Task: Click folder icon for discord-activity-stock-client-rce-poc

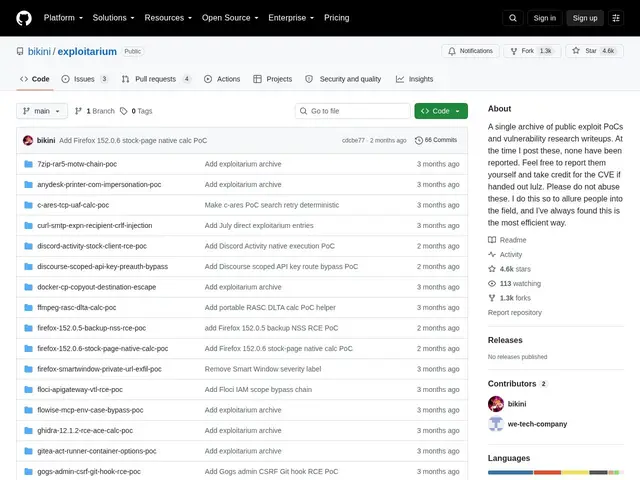Action: [28, 246]
